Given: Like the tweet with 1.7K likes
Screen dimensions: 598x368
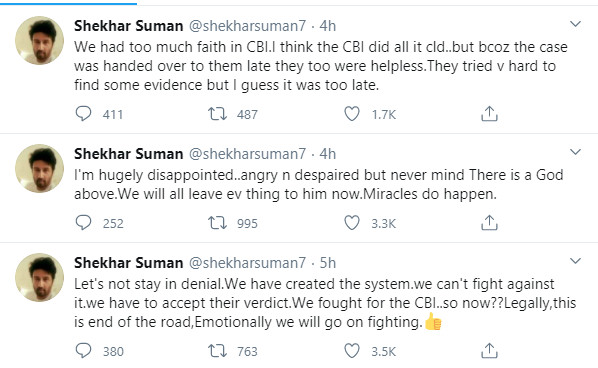Looking at the screenshot, I should (352, 114).
